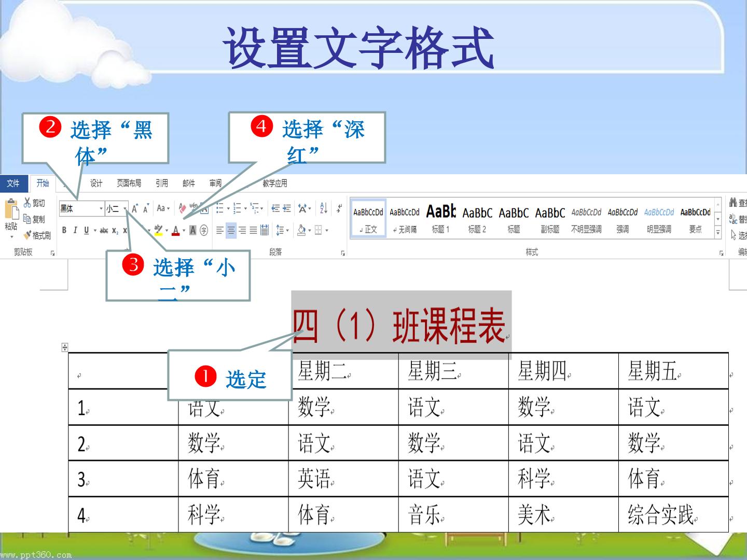Click the Format Painter (格式刷) brush icon
Viewport: 747px width, 560px height.
27,235
